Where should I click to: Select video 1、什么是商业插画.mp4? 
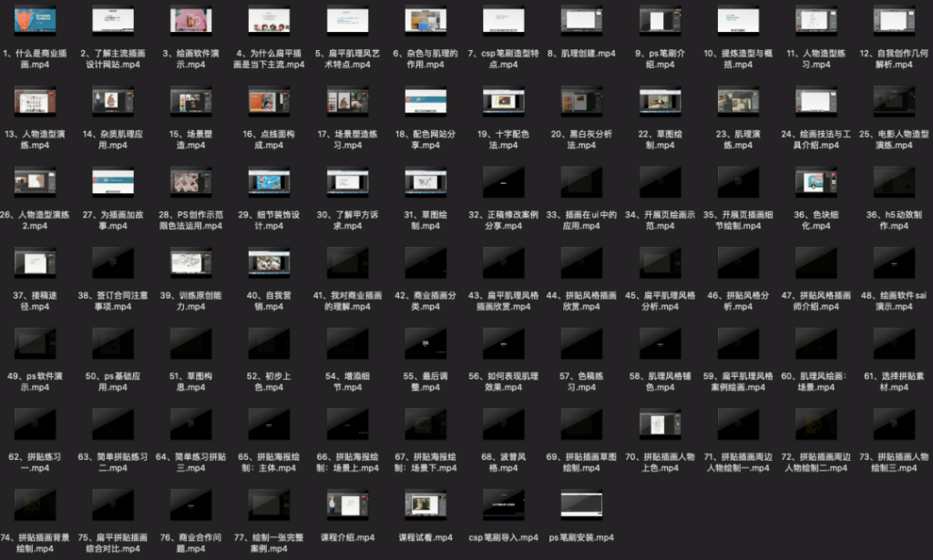pos(35,20)
